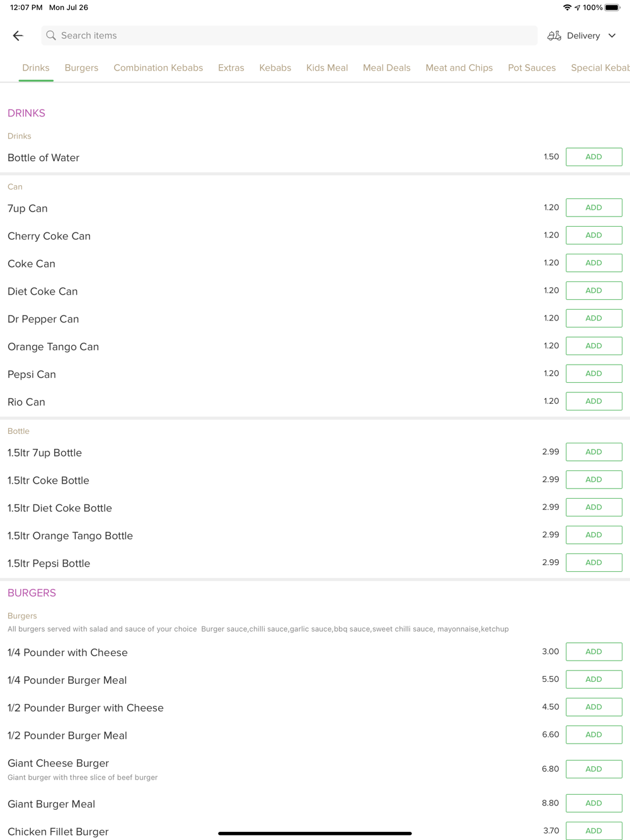Click the delivery scooter icon
The image size is (630, 840).
tap(554, 36)
